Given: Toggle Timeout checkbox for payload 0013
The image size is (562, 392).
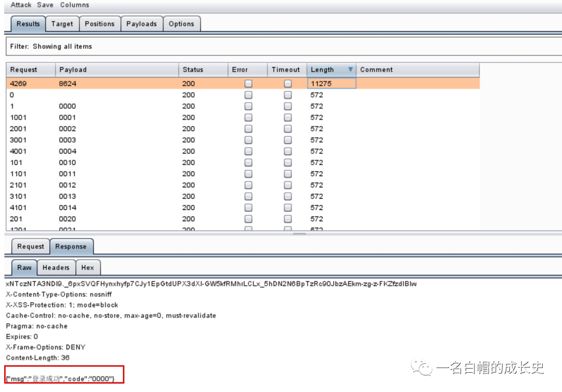Looking at the screenshot, I should pyautogui.click(x=288, y=196).
